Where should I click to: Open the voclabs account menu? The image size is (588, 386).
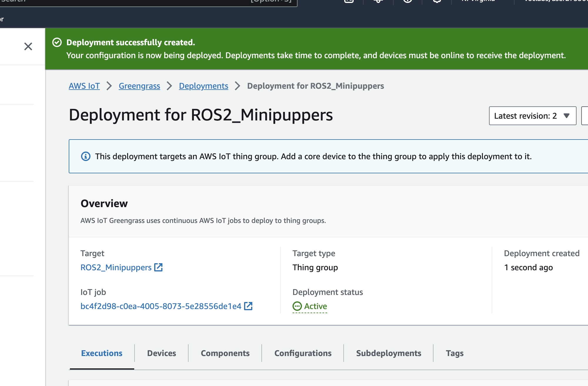pyautogui.click(x=555, y=1)
